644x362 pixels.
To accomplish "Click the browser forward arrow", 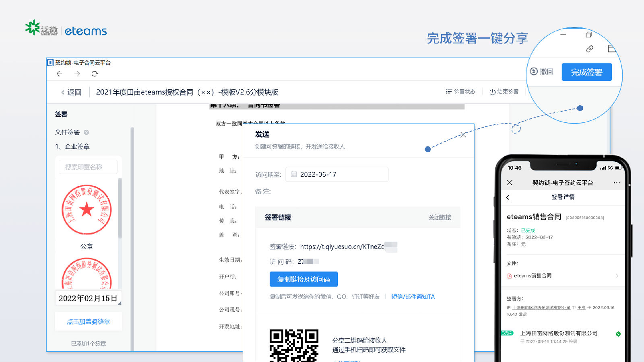I will tap(77, 74).
